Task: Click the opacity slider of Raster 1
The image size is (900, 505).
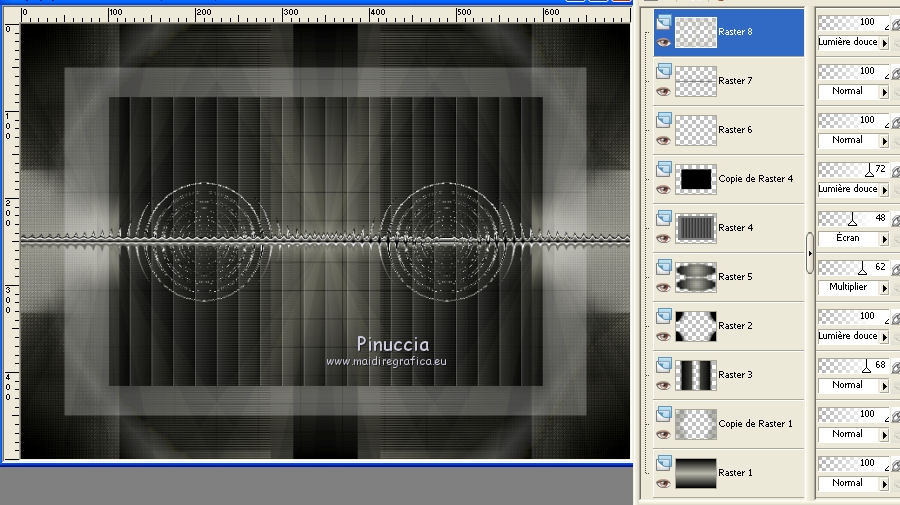Action: click(854, 464)
